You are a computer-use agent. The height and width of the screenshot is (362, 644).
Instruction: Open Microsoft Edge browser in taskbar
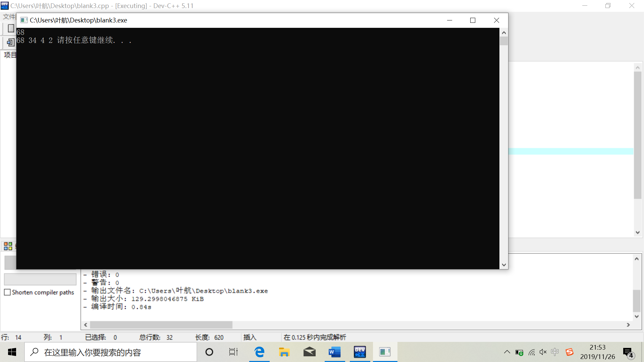[259, 352]
